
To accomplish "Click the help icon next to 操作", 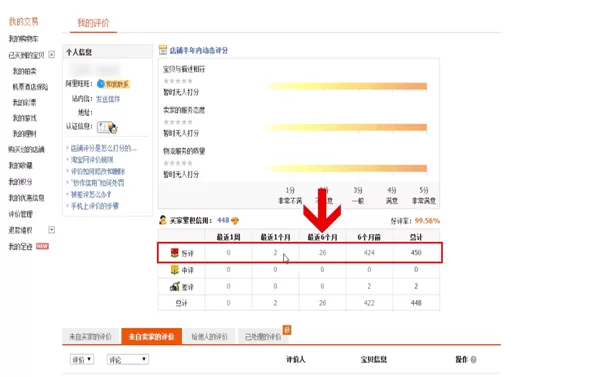I will pyautogui.click(x=473, y=359).
